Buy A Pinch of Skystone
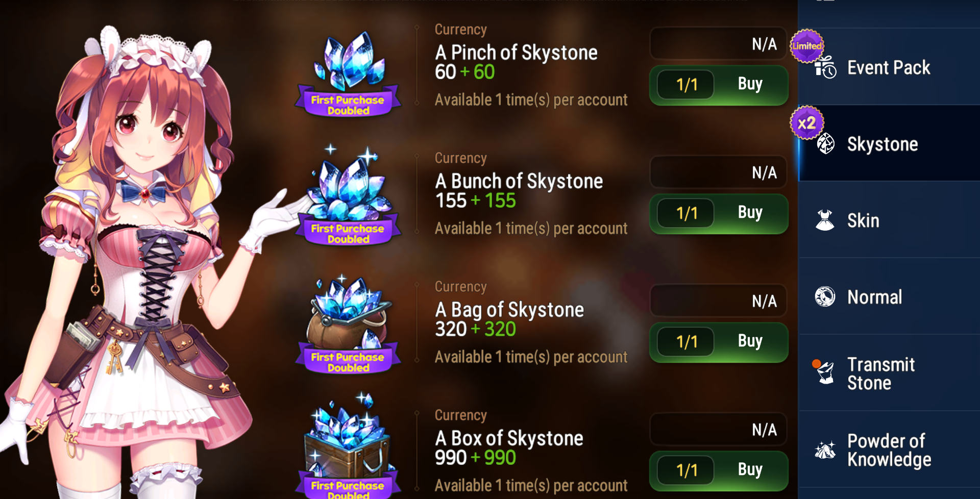Screen dimensions: 980x499 tap(719, 85)
